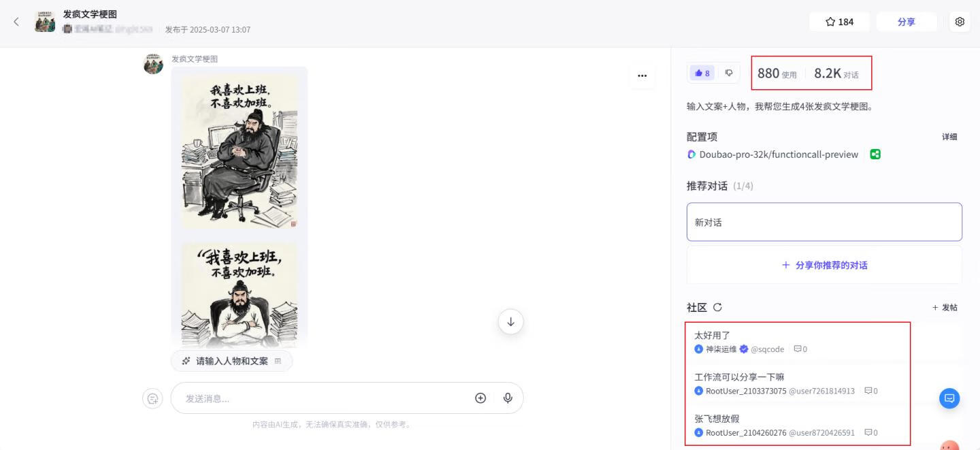
Task: Go back using the left arrow
Action: pos(16,22)
